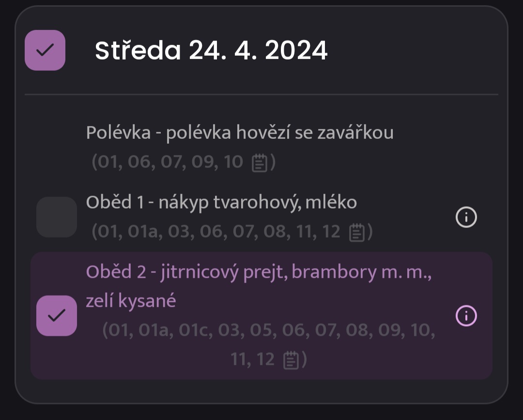Toggle the checkbox beside Středa 24. 4. 2024

[x=45, y=50]
